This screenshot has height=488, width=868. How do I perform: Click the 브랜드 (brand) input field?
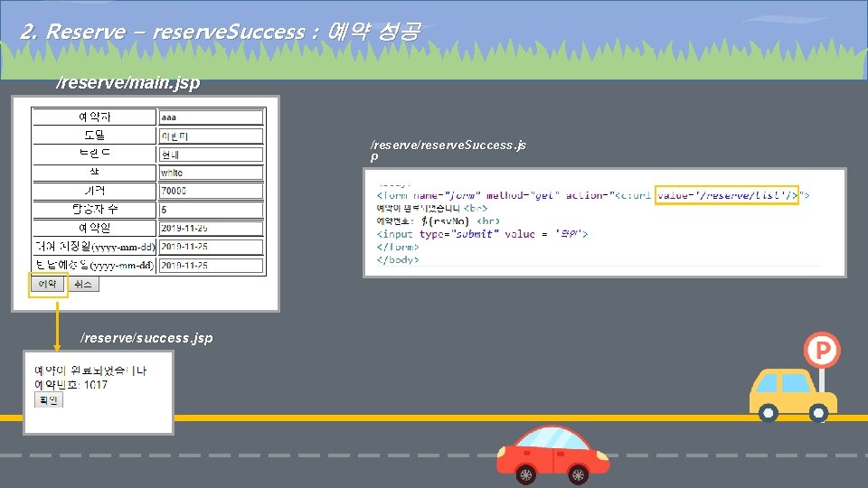coord(211,155)
